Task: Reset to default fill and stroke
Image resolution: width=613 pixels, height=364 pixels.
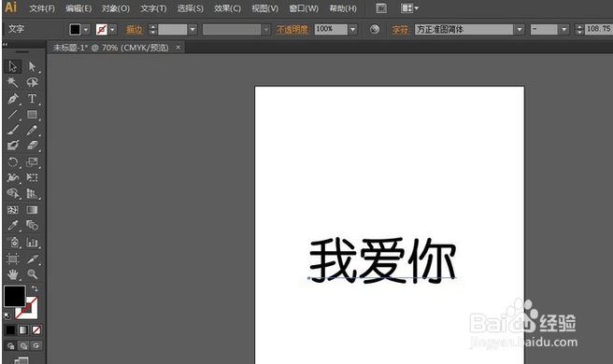Action: (x=7, y=315)
